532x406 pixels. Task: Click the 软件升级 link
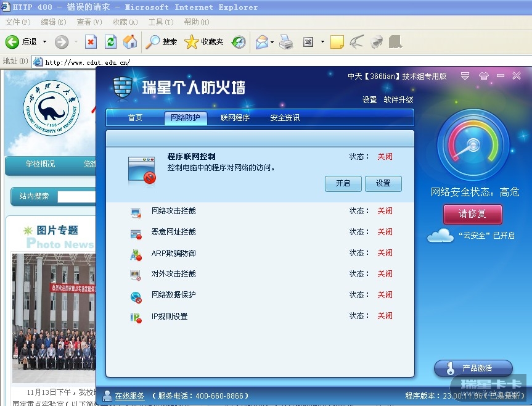(398, 99)
